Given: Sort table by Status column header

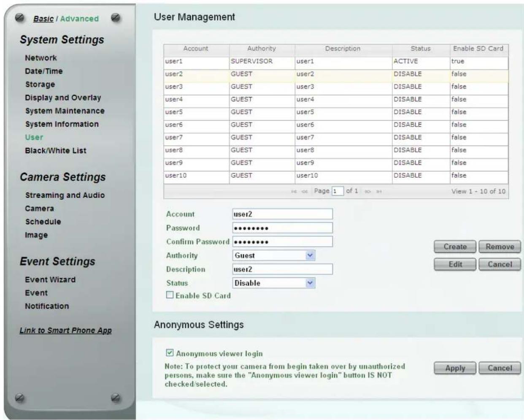Looking at the screenshot, I should (x=421, y=49).
